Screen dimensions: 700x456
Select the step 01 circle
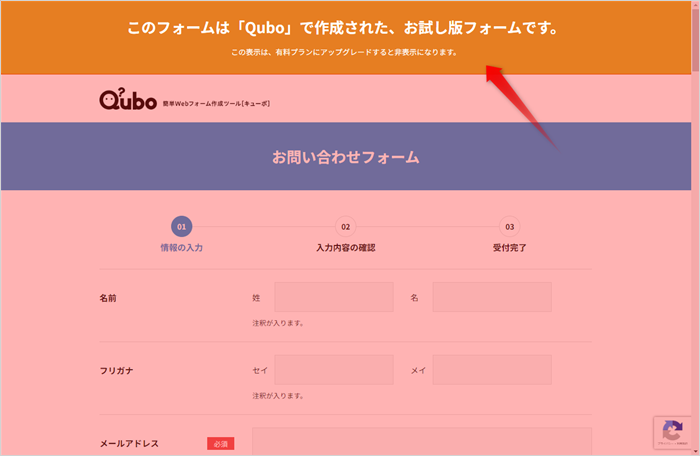[181, 227]
